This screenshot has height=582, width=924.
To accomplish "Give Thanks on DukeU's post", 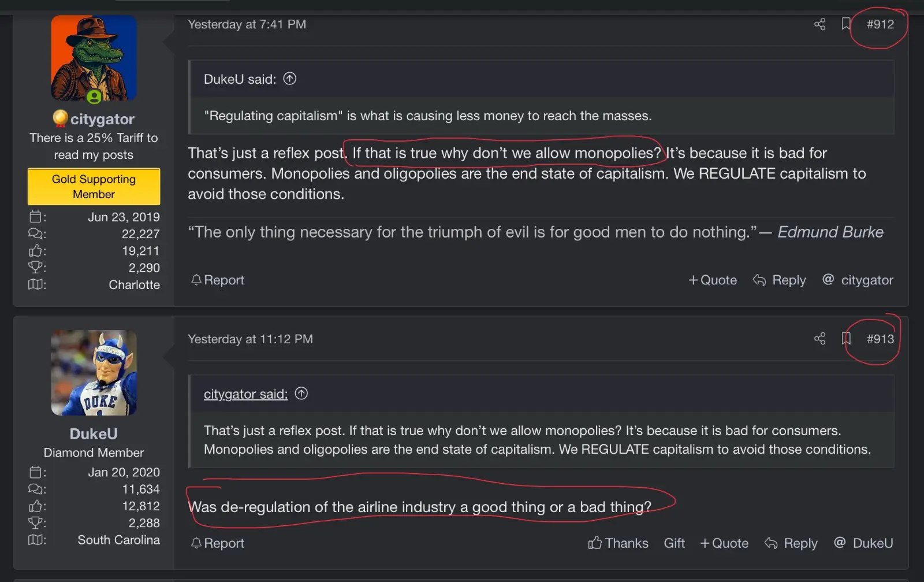I will (x=619, y=543).
